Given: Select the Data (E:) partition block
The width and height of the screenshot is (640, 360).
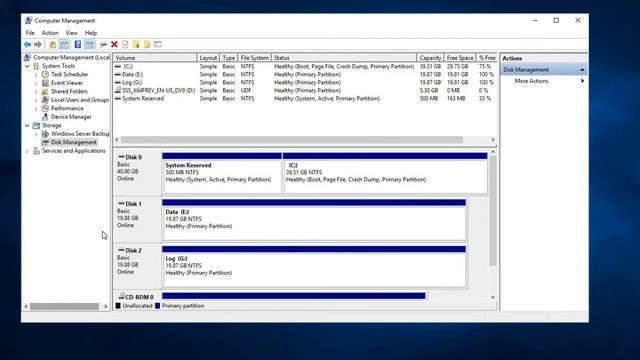Looking at the screenshot, I should (314, 220).
